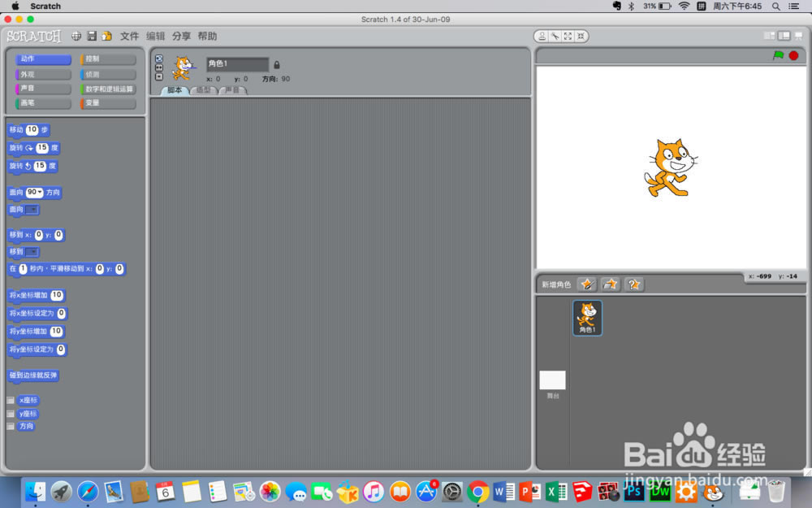Open Google Chrome from the Dock
Image resolution: width=812 pixels, height=508 pixels.
pyautogui.click(x=478, y=492)
